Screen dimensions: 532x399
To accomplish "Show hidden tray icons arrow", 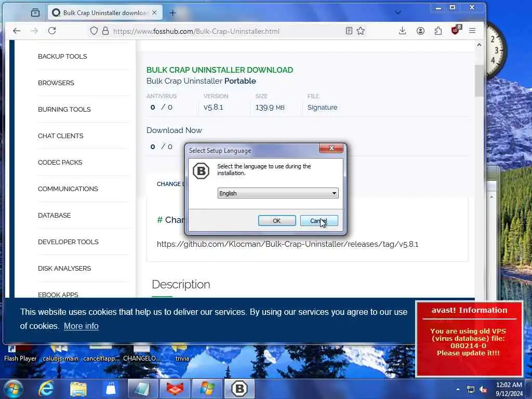I will point(458,390).
